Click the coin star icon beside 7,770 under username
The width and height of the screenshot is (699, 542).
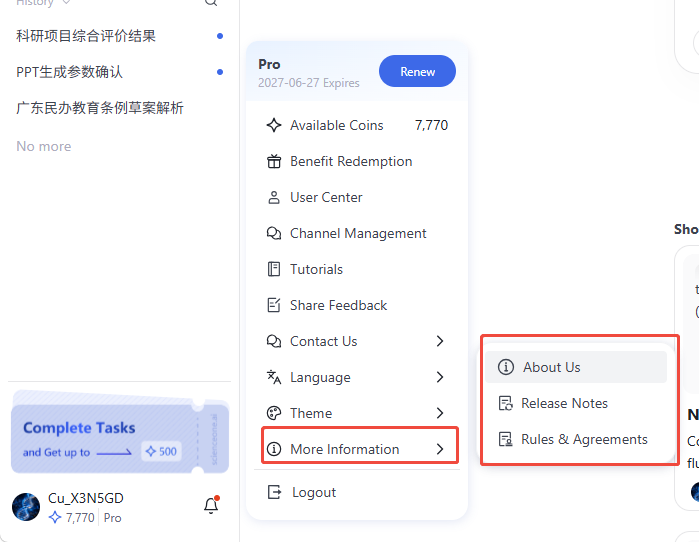(55, 517)
